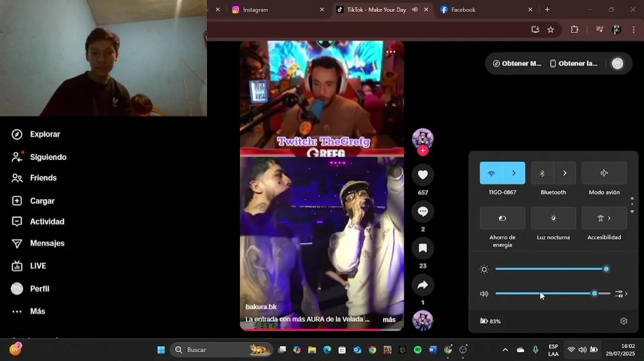Toggle Ahorro de energía

(503, 218)
